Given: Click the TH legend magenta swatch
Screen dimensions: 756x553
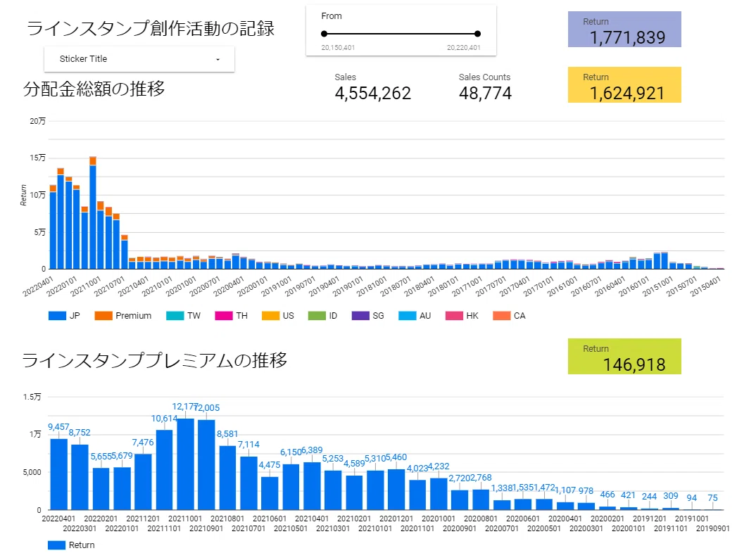Looking at the screenshot, I should (x=224, y=315).
